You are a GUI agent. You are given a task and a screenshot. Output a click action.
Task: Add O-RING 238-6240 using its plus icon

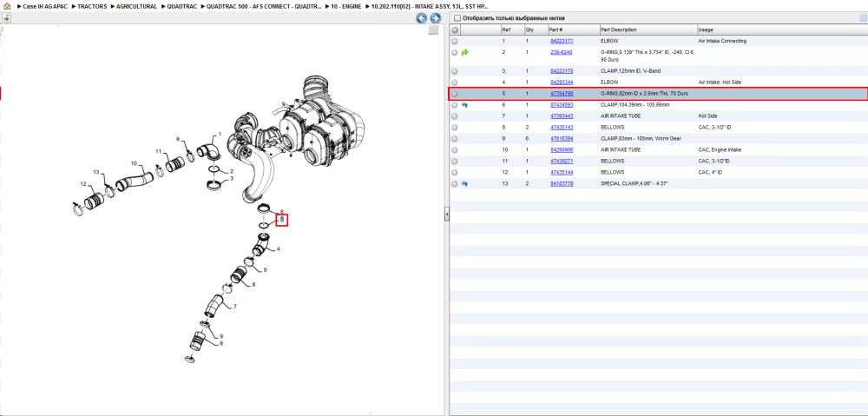point(455,52)
